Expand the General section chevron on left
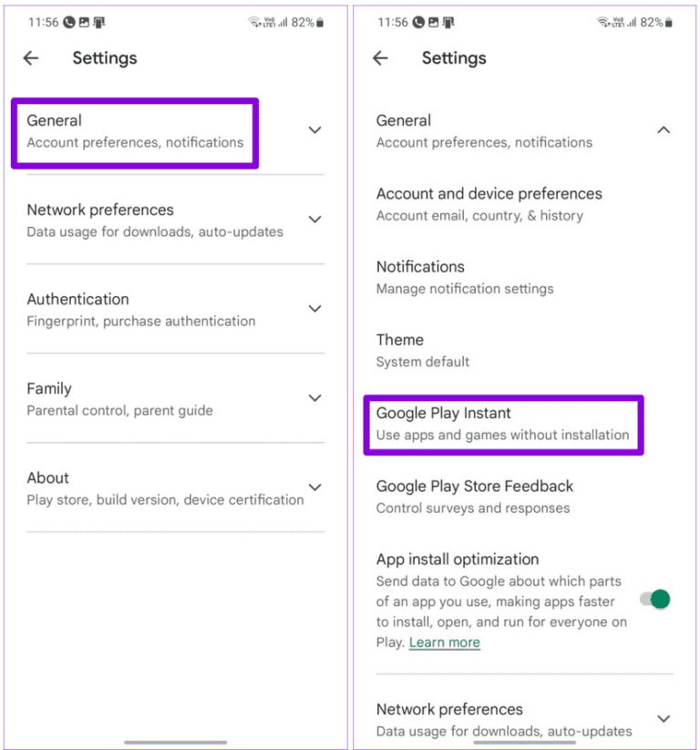 314,130
